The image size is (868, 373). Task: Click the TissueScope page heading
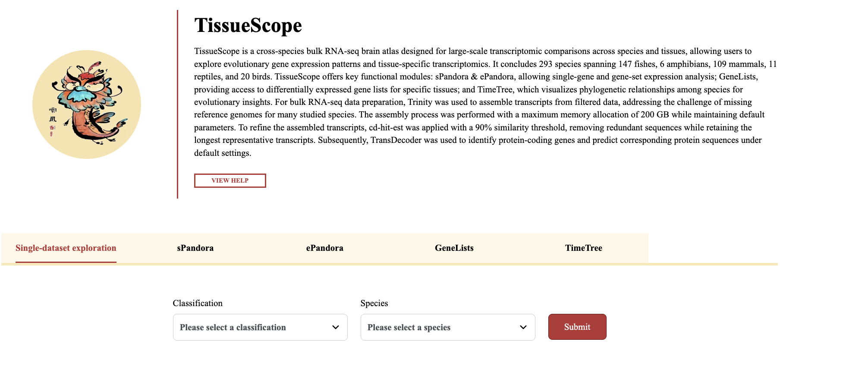click(x=248, y=25)
